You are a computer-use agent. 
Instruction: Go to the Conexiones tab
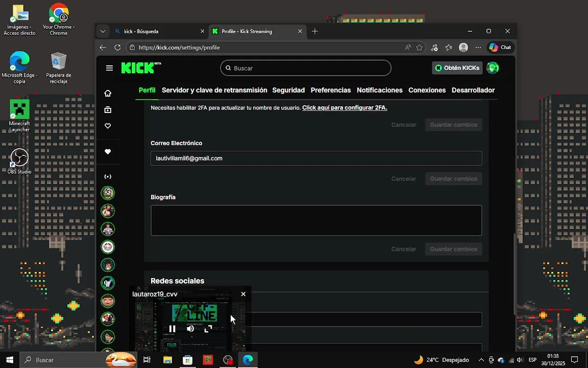tap(427, 90)
